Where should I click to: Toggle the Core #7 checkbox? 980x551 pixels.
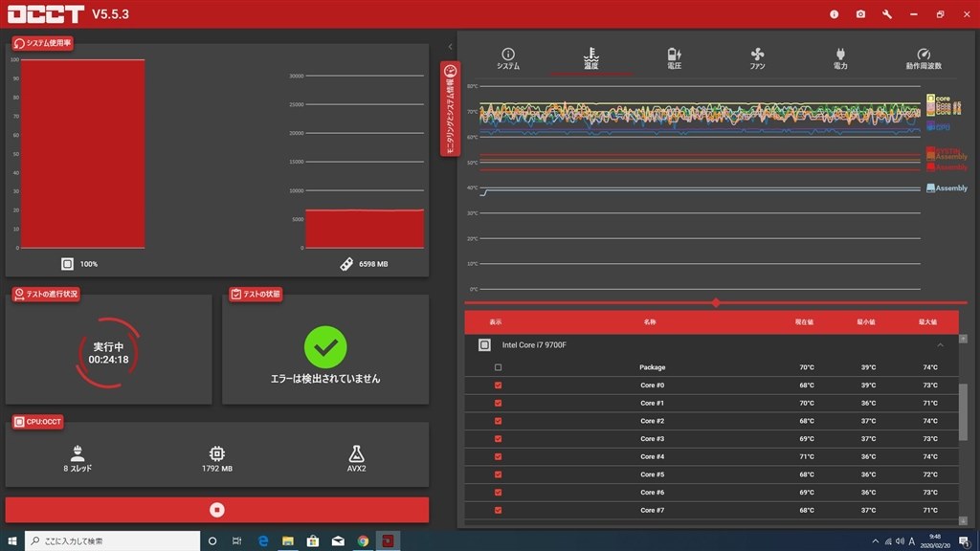click(498, 511)
